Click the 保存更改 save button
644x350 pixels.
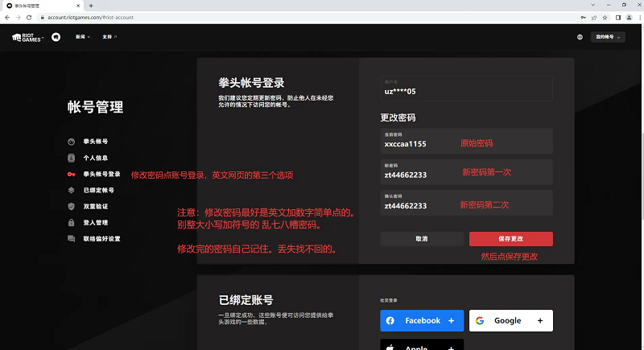click(511, 239)
